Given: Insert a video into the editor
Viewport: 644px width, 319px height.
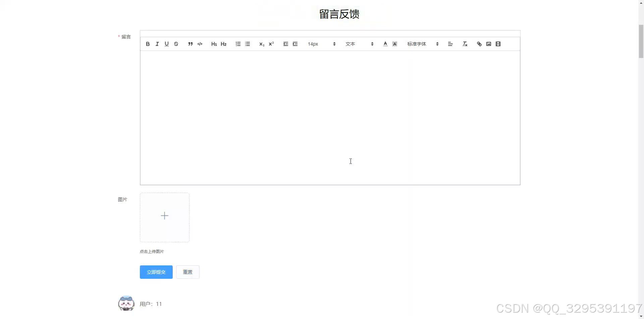Looking at the screenshot, I should click(498, 44).
